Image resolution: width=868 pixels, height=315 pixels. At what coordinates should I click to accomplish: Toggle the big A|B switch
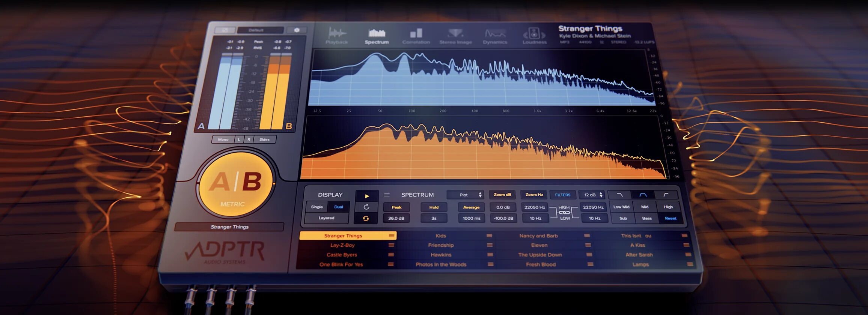[x=235, y=184]
